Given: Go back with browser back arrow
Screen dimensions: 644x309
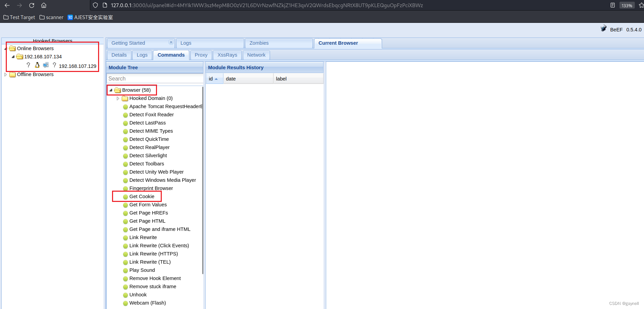Looking at the screenshot, I should pyautogui.click(x=7, y=5).
